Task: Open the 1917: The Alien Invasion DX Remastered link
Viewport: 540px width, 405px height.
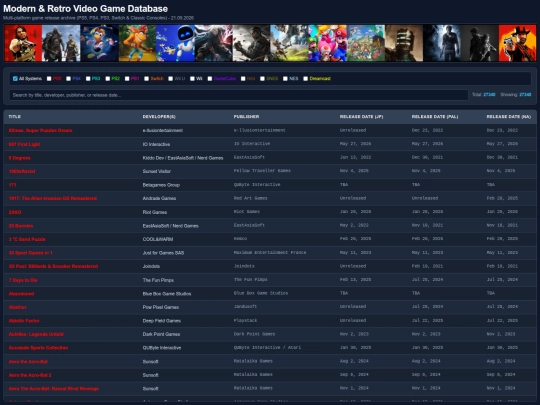Action: pyautogui.click(x=53, y=198)
